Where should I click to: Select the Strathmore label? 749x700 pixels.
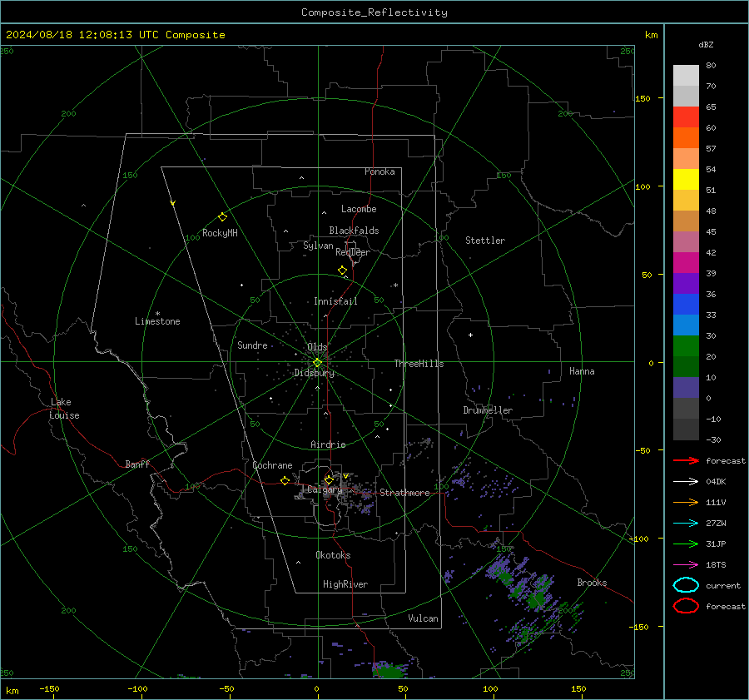pyautogui.click(x=404, y=493)
